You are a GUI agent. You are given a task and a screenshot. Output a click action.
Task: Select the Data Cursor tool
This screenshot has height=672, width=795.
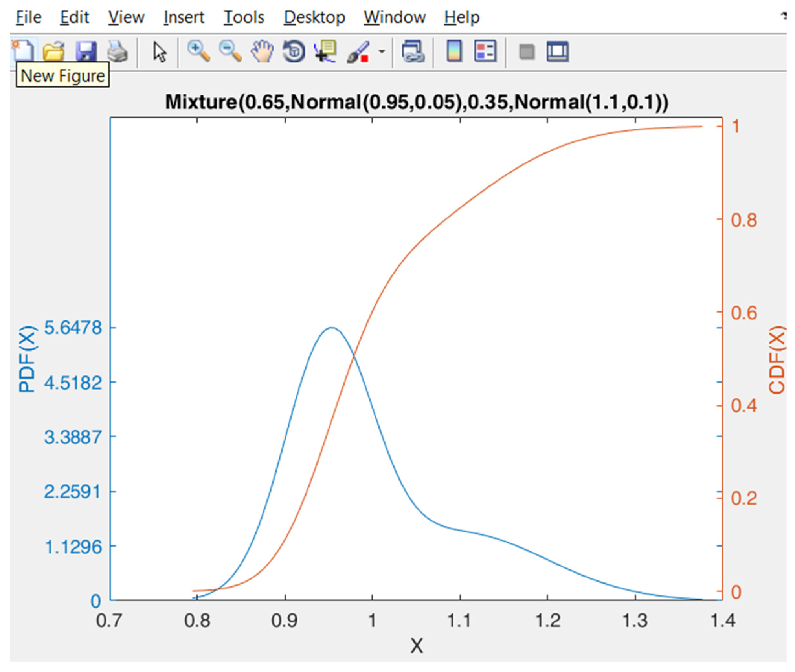pyautogui.click(x=326, y=52)
